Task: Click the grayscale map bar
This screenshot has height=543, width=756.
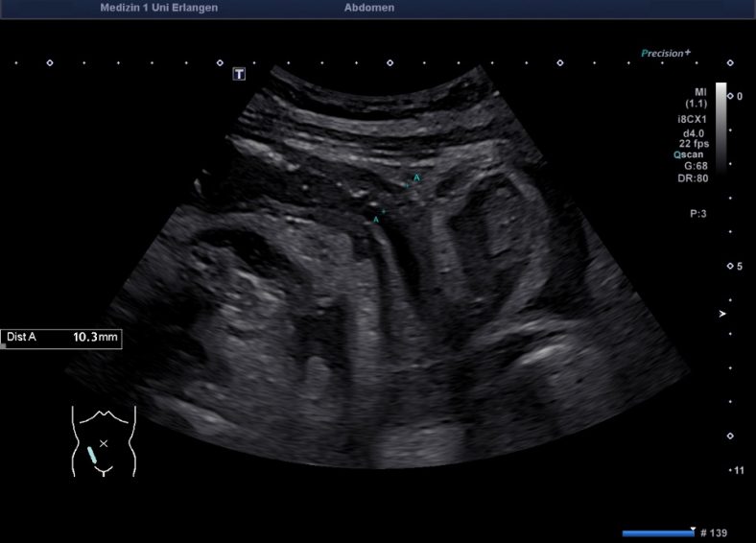Action: tap(721, 125)
